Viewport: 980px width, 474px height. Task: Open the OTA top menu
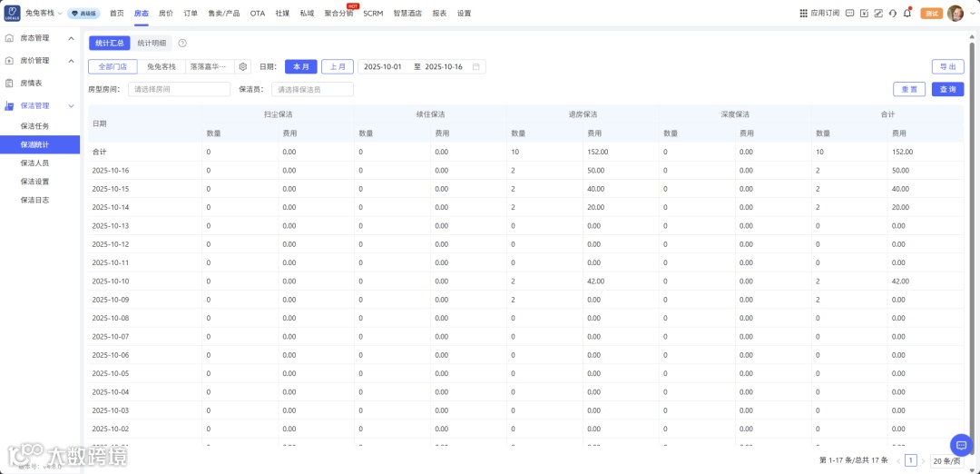pos(258,13)
